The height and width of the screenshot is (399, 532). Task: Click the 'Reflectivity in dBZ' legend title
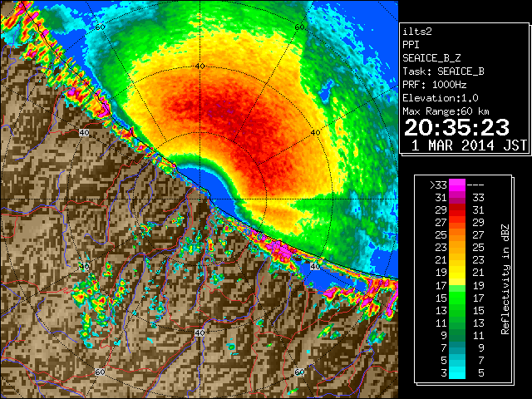point(505,279)
